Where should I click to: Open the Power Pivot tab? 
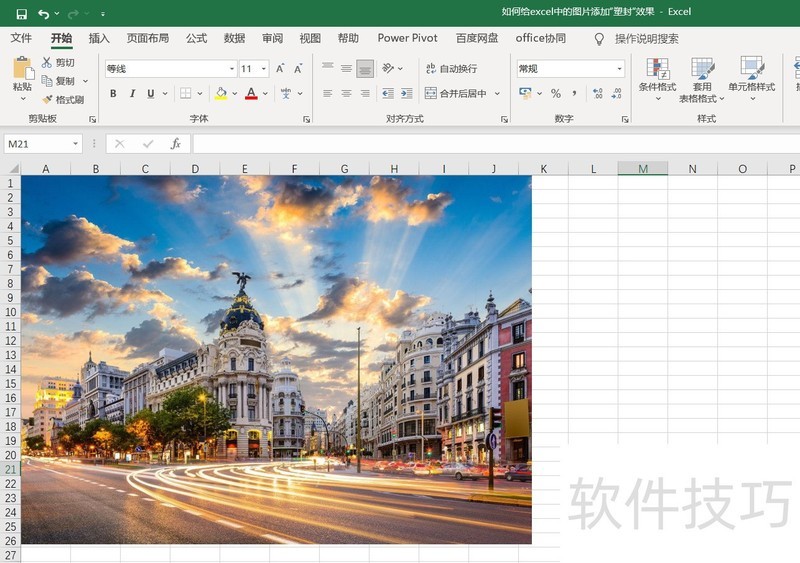click(407, 38)
